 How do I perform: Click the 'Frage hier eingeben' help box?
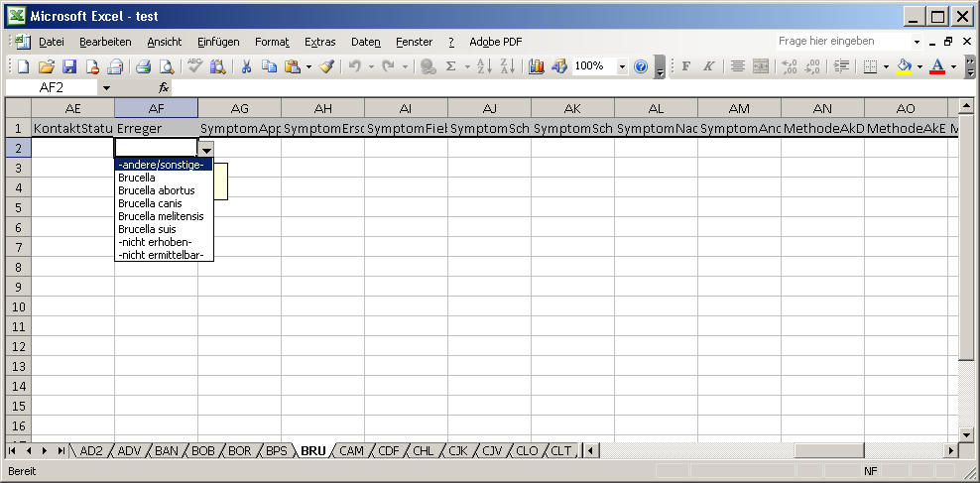click(x=841, y=42)
